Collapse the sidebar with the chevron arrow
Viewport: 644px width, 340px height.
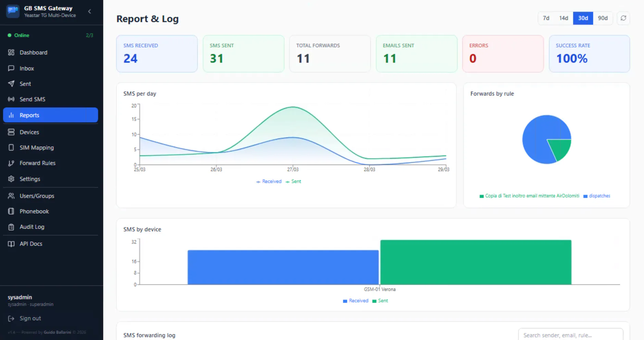click(90, 11)
